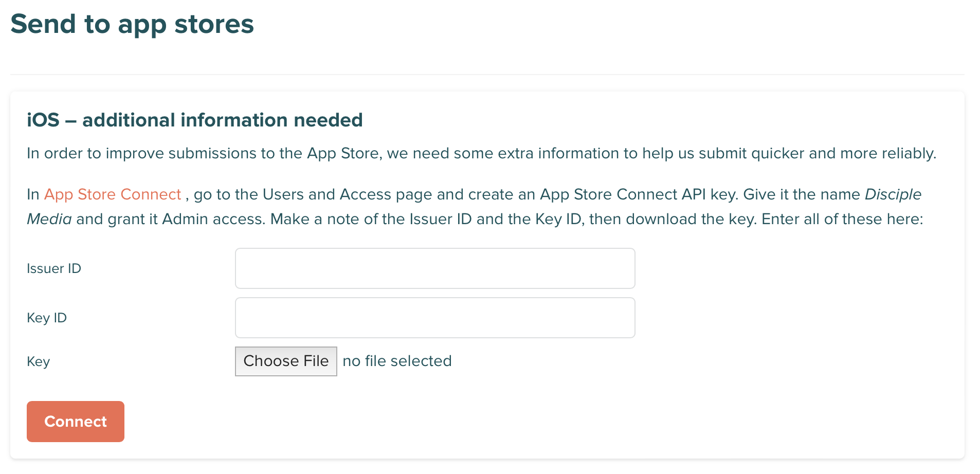Click the orange Connect action
Viewport: 980px width, 474px height.
click(x=75, y=421)
